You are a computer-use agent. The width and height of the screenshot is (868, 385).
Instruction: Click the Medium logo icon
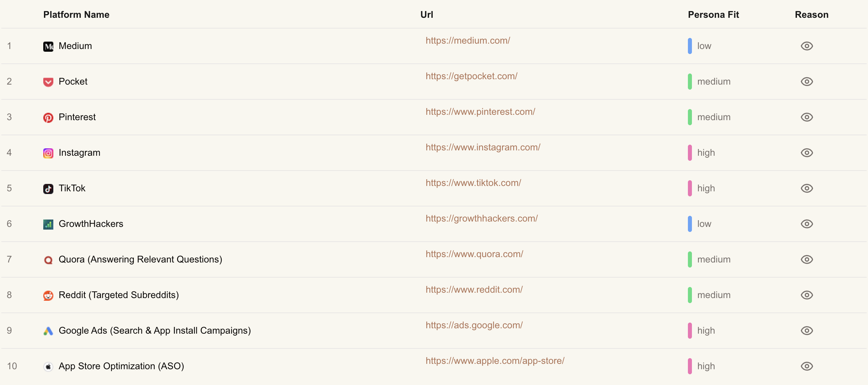pos(48,46)
